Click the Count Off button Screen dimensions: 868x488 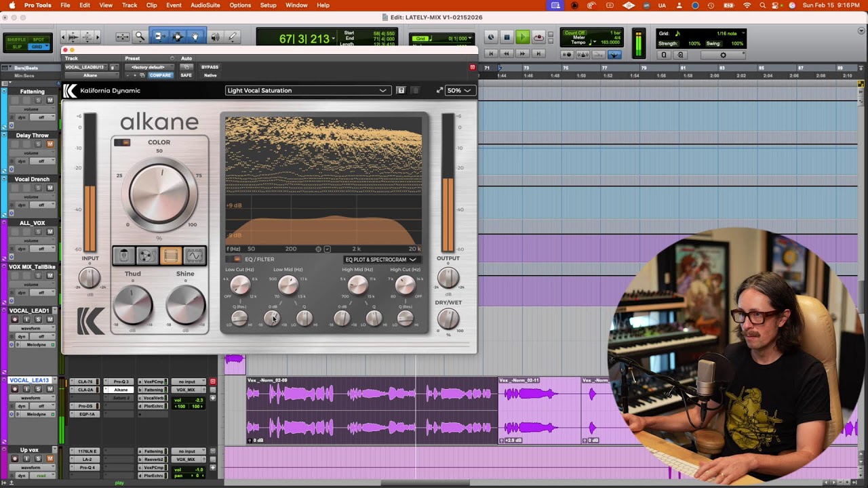[x=574, y=33]
